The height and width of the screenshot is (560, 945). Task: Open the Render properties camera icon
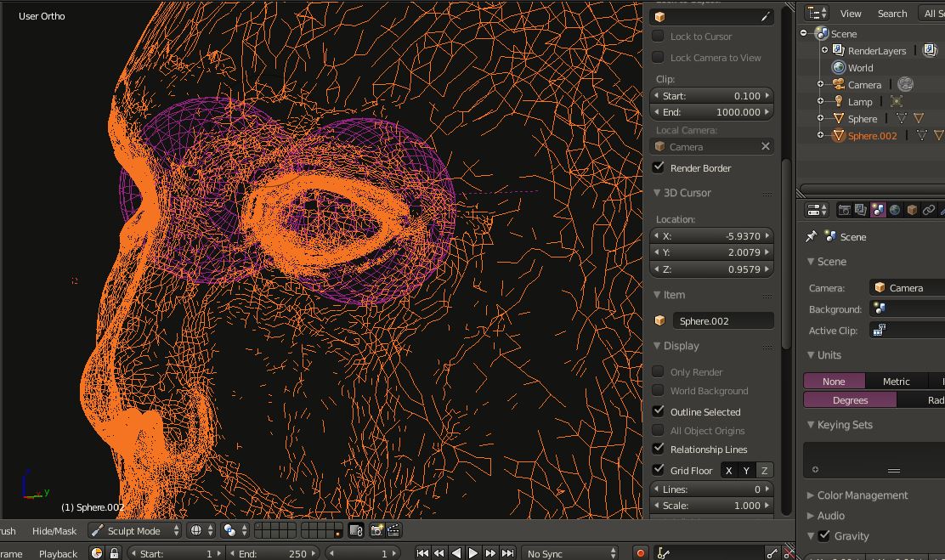846,210
